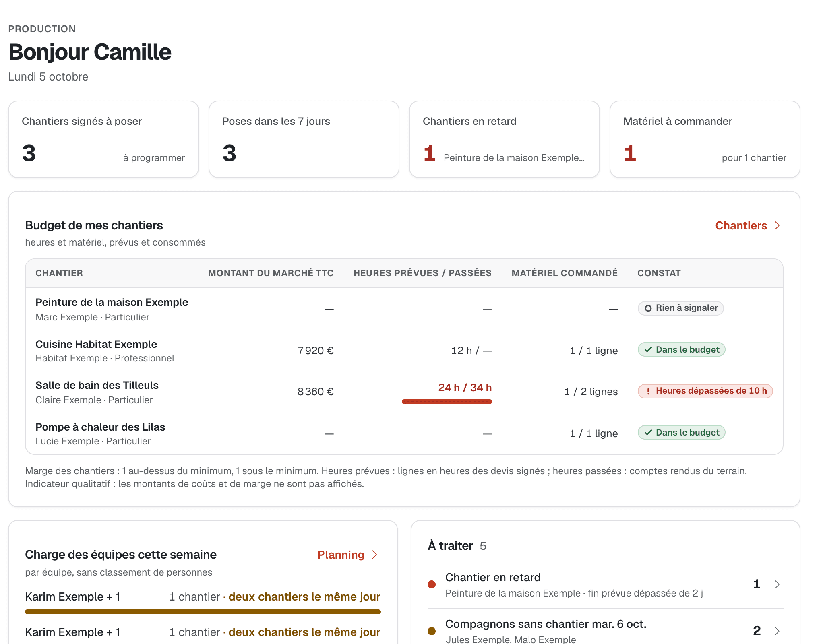Click the MATÉRIEL COMMANDÉ column header
The image size is (823, 644).
(x=565, y=273)
